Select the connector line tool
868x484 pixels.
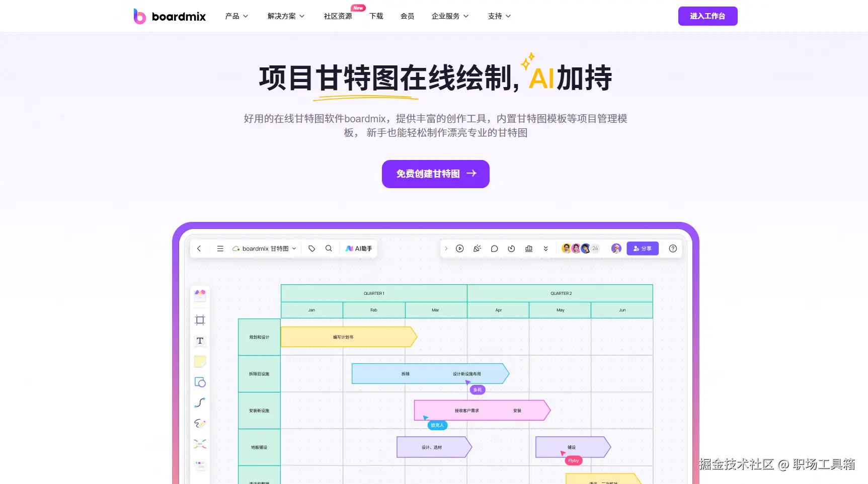[200, 402]
